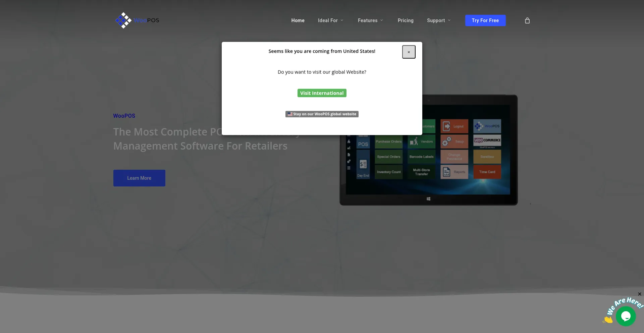Viewport: 644px width, 333px height.
Task: Click the Purchase Orders tile on the tablet
Action: click(388, 142)
